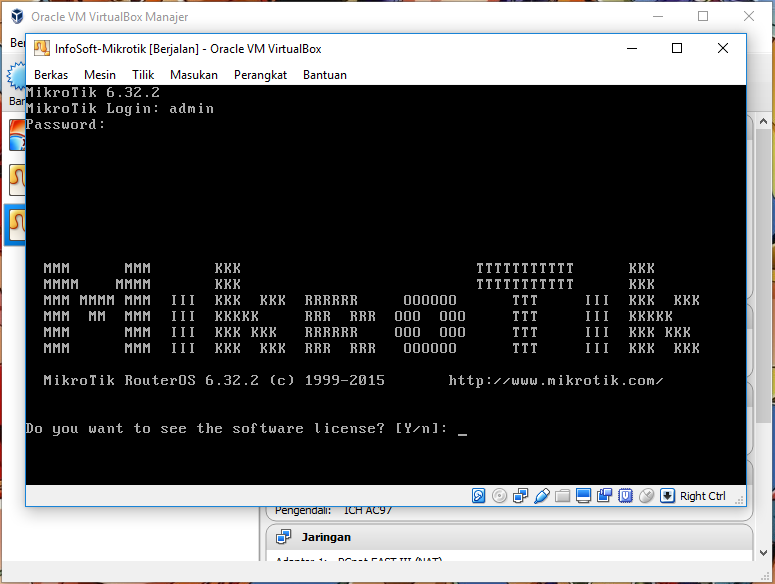The width and height of the screenshot is (775, 584).
Task: Open the Masukan menu
Action: [x=194, y=75]
